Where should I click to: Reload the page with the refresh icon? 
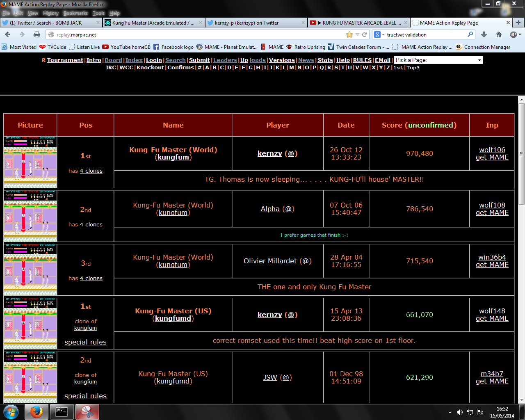(x=364, y=34)
